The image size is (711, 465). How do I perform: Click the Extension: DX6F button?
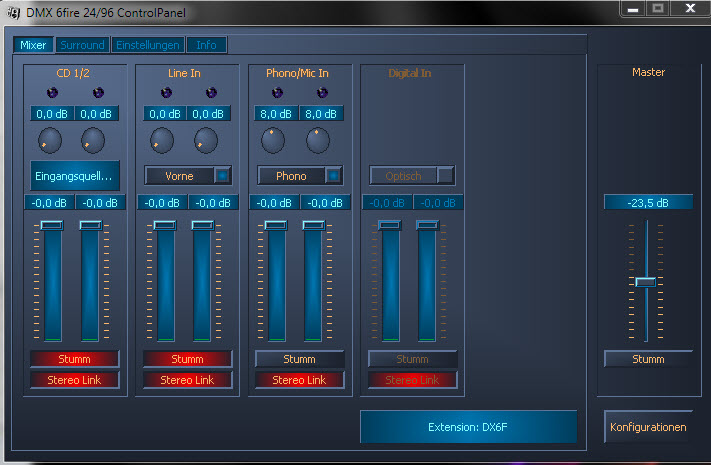coord(468,427)
